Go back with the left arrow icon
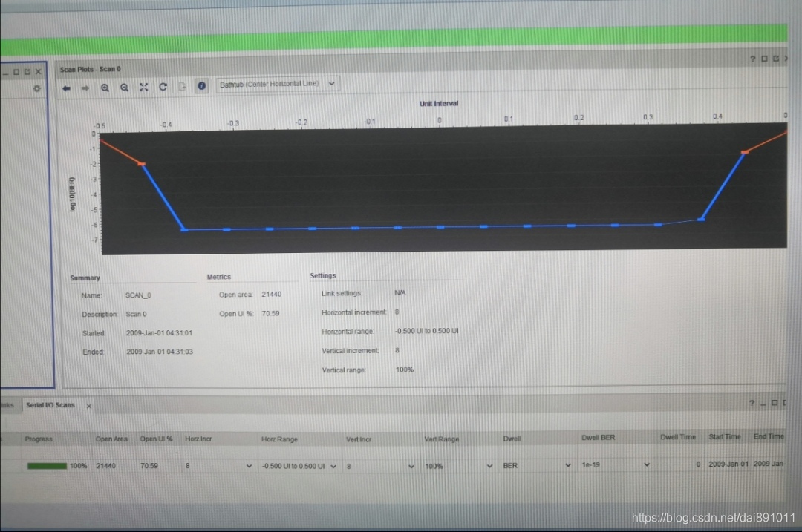 (66, 88)
